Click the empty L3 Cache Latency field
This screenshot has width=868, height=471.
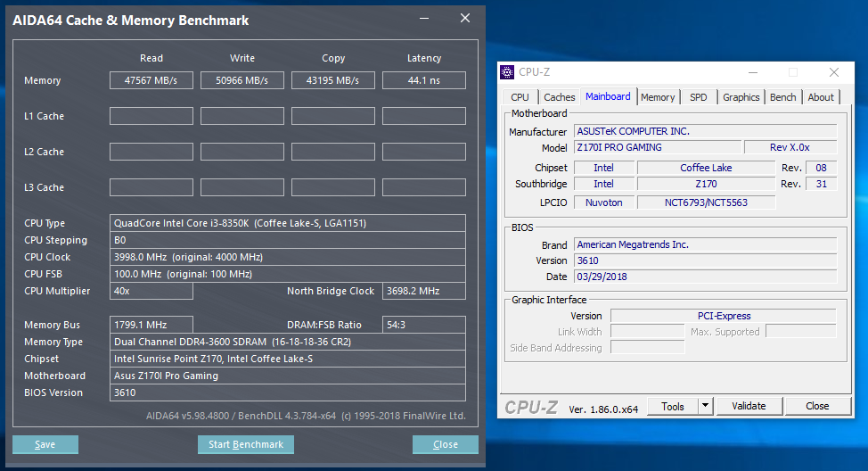424,187
